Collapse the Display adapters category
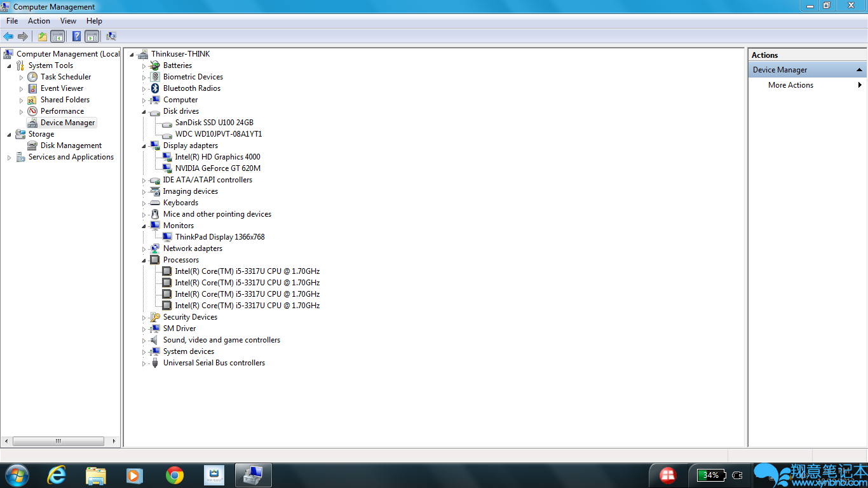Viewport: 868px width, 488px height. click(144, 146)
